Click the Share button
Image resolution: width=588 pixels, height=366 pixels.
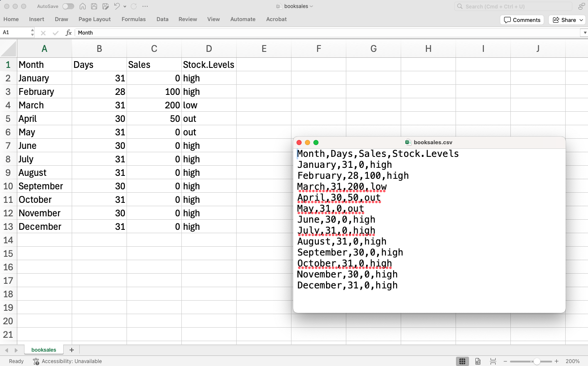coord(566,20)
